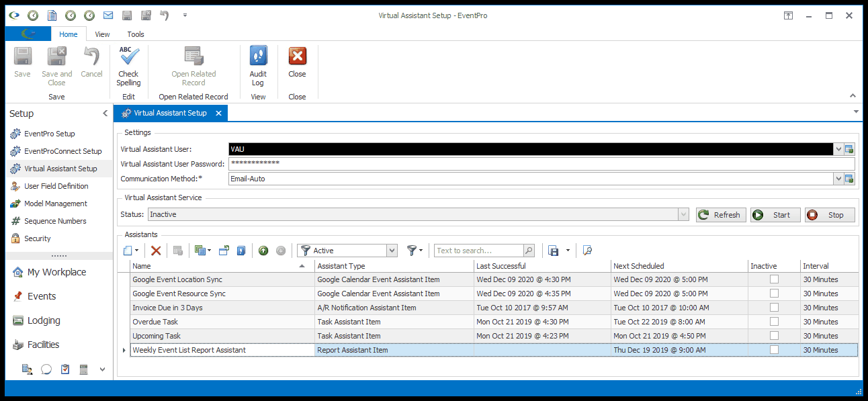Viewport: 868px width, 401px height.
Task: Open EventPro Setup in Setup list
Action: [x=50, y=134]
